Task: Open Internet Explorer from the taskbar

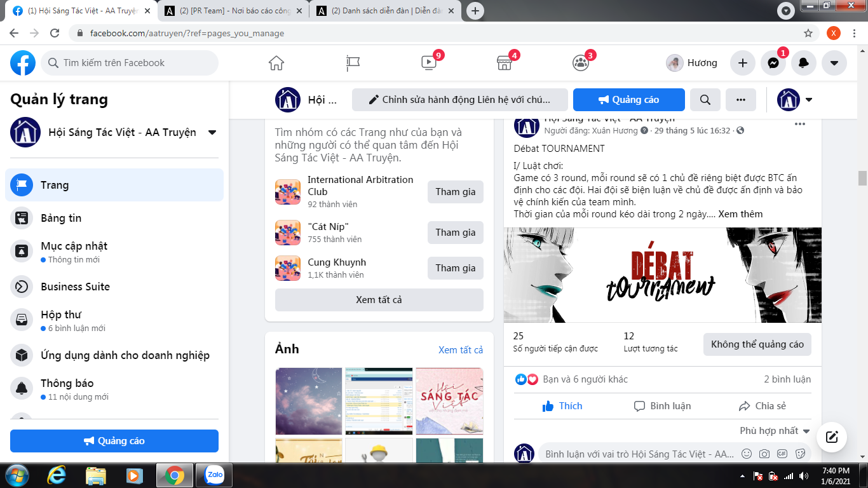Action: click(57, 475)
